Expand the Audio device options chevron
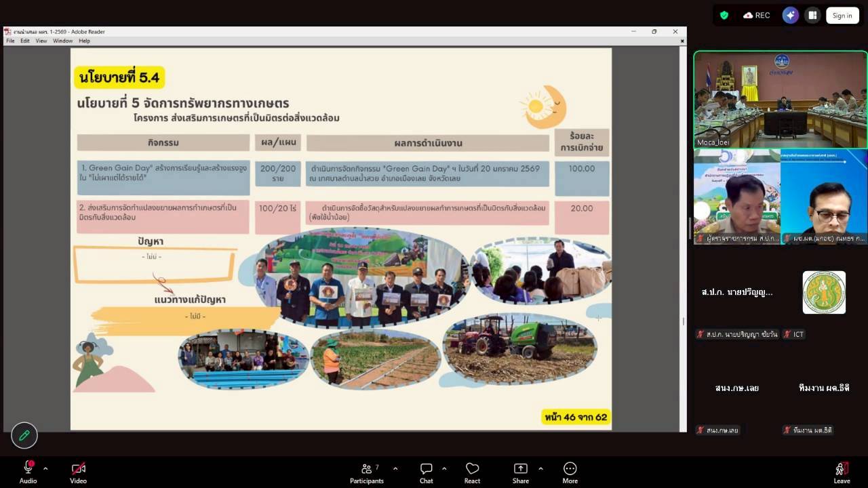This screenshot has width=868, height=488. tap(45, 468)
